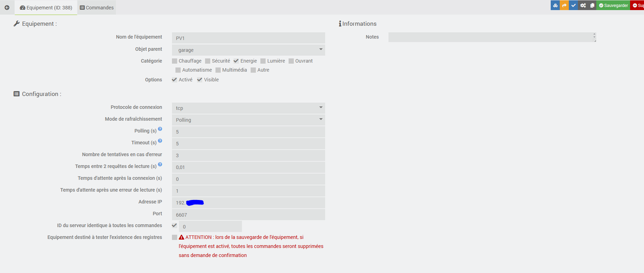
Task: Click the Configuration section heading
Action: 38,94
